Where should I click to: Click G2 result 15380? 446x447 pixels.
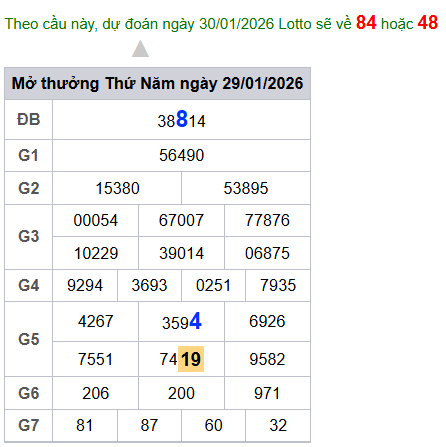pos(117,188)
